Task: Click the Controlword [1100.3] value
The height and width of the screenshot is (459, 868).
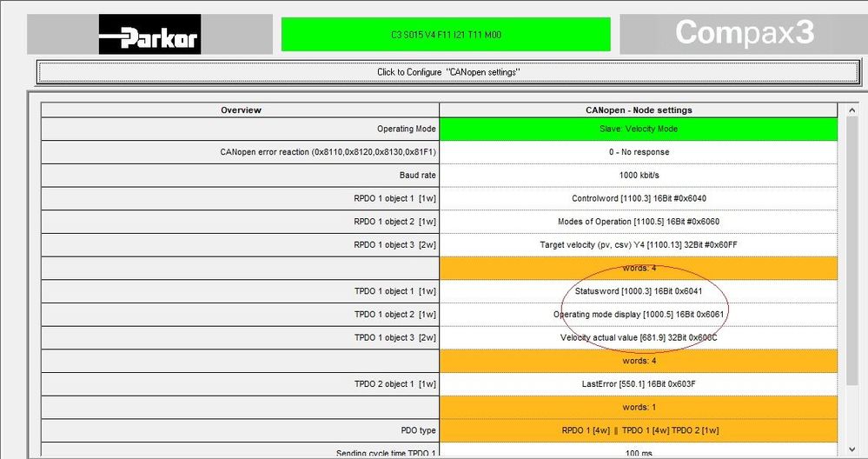Action: click(x=639, y=198)
